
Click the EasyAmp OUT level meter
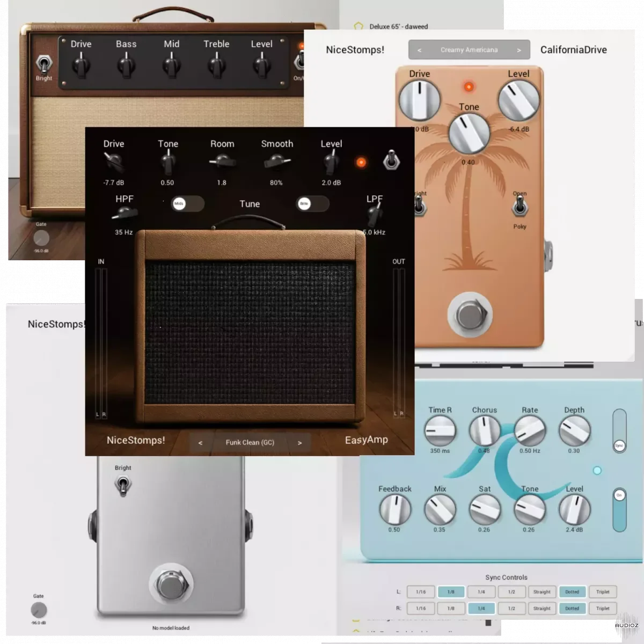tap(399, 343)
